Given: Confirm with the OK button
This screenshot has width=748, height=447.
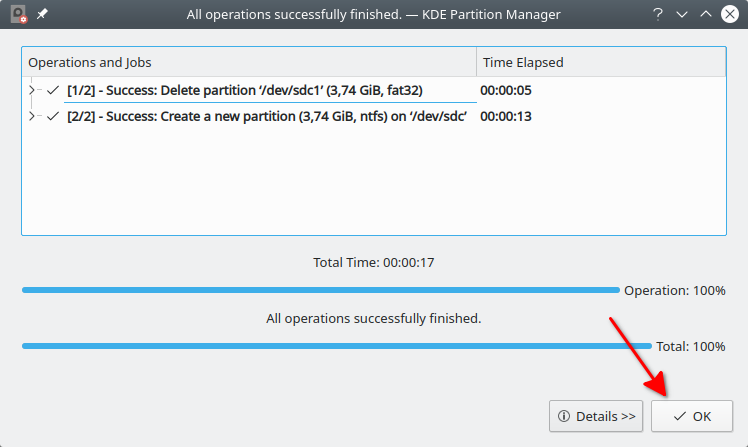Looking at the screenshot, I should click(692, 416).
